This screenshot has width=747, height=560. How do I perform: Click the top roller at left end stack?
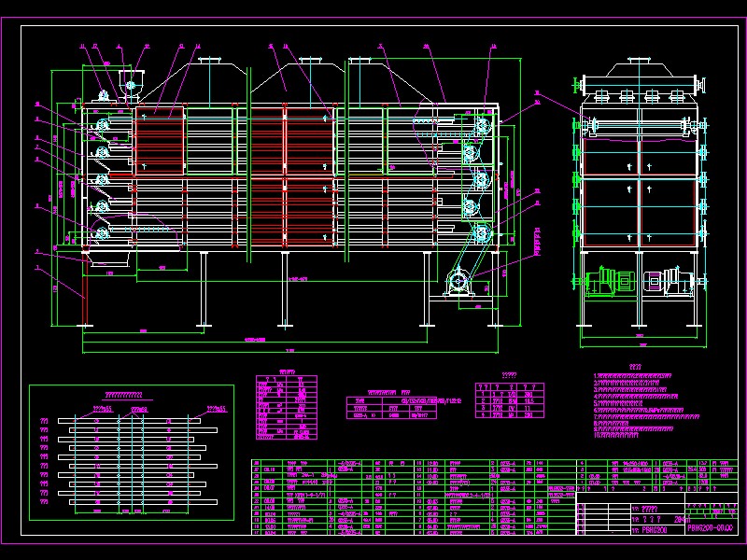[x=100, y=121]
